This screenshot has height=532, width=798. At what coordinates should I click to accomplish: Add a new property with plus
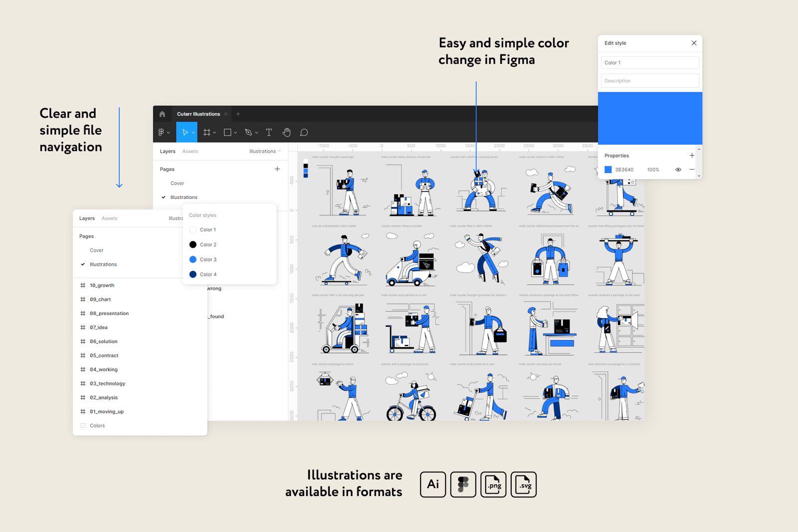click(692, 156)
